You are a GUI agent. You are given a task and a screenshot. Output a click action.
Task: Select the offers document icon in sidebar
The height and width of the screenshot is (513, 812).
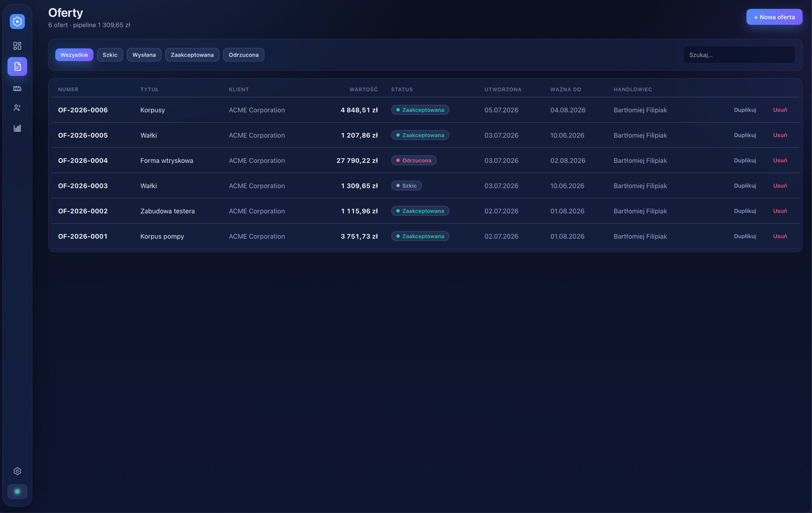coord(17,67)
